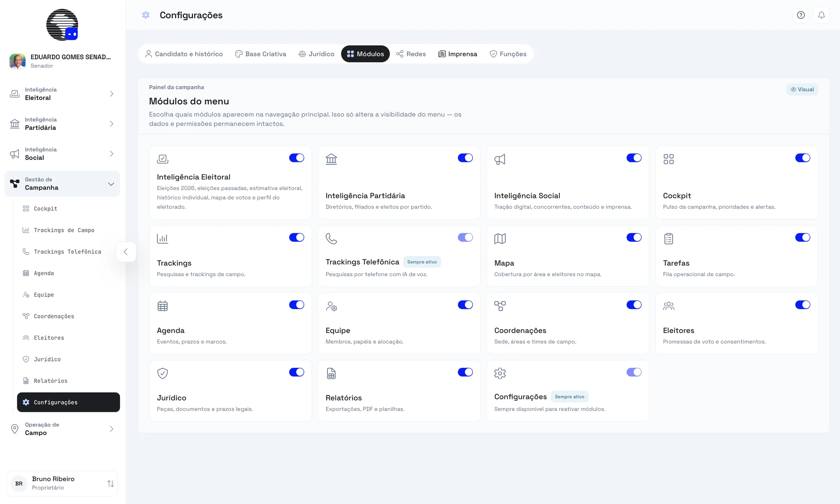Click the gear icon beside Configurações header

(146, 15)
